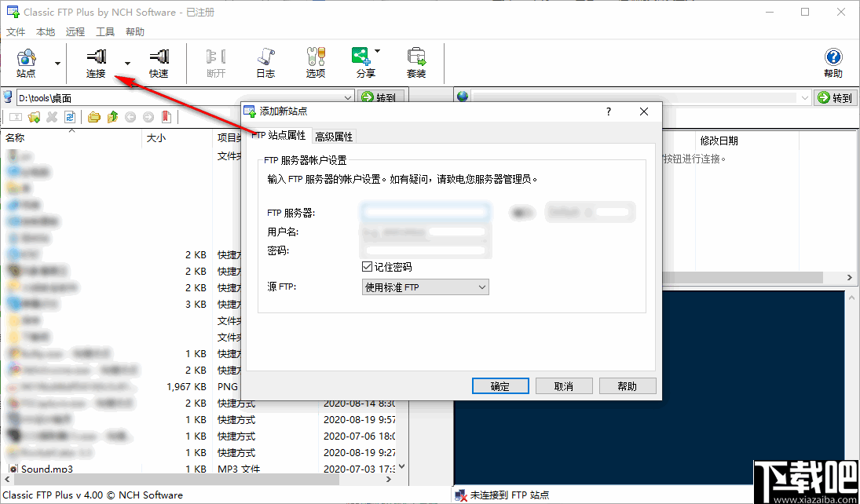This screenshot has height=504, width=860.
Task: Start a 快速 (Quick) connection
Action: (x=159, y=61)
